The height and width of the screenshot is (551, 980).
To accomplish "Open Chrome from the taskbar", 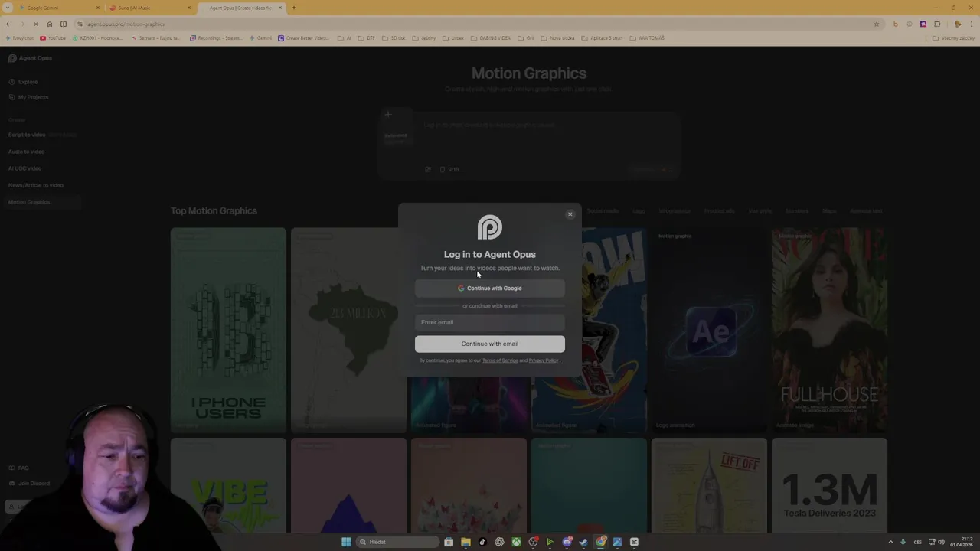I will click(601, 542).
